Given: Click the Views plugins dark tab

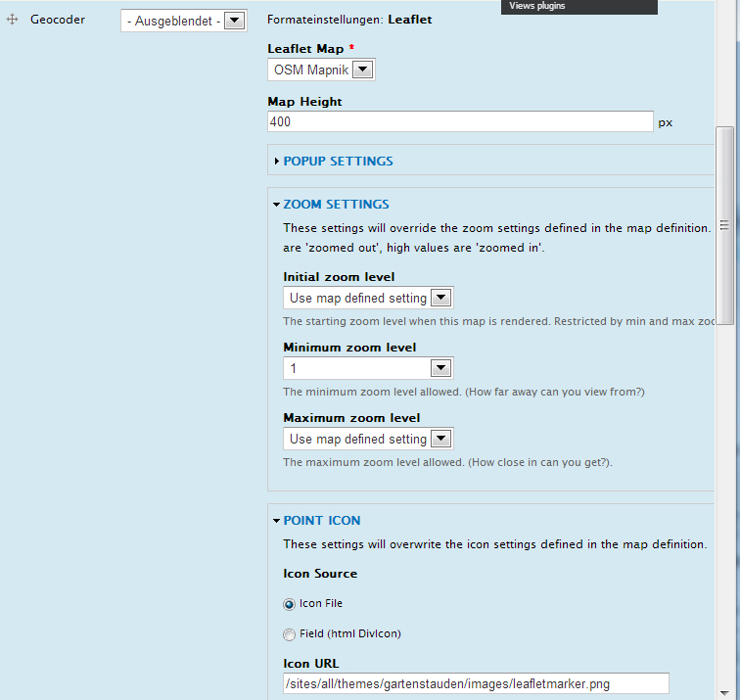Looking at the screenshot, I should [x=579, y=7].
